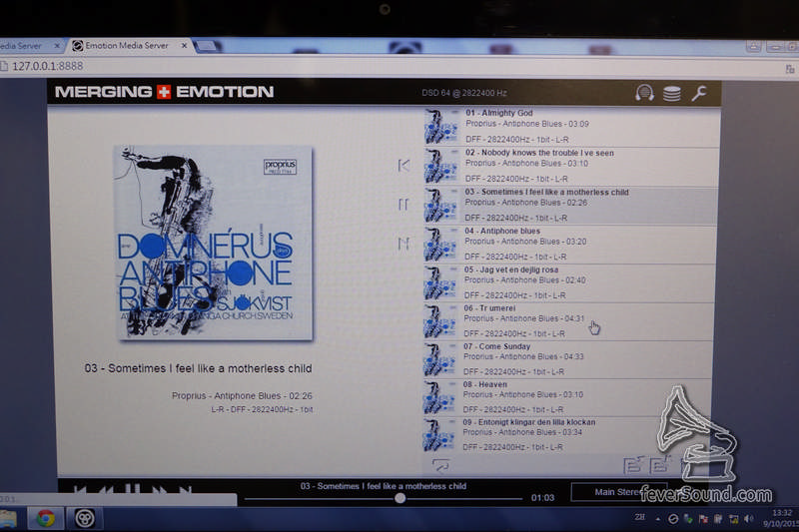
Task: Click thumbnail of track 01 Almighty God
Action: click(x=441, y=126)
